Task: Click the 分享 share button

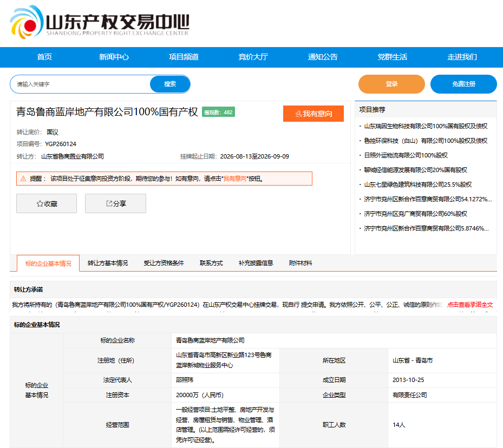Action: pos(115,203)
